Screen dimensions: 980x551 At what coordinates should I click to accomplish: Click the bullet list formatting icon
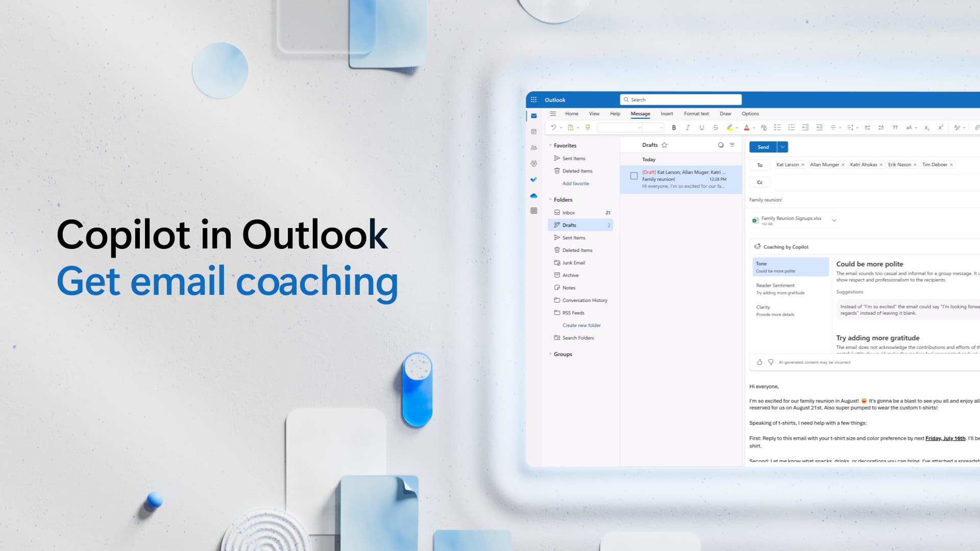[x=778, y=128]
